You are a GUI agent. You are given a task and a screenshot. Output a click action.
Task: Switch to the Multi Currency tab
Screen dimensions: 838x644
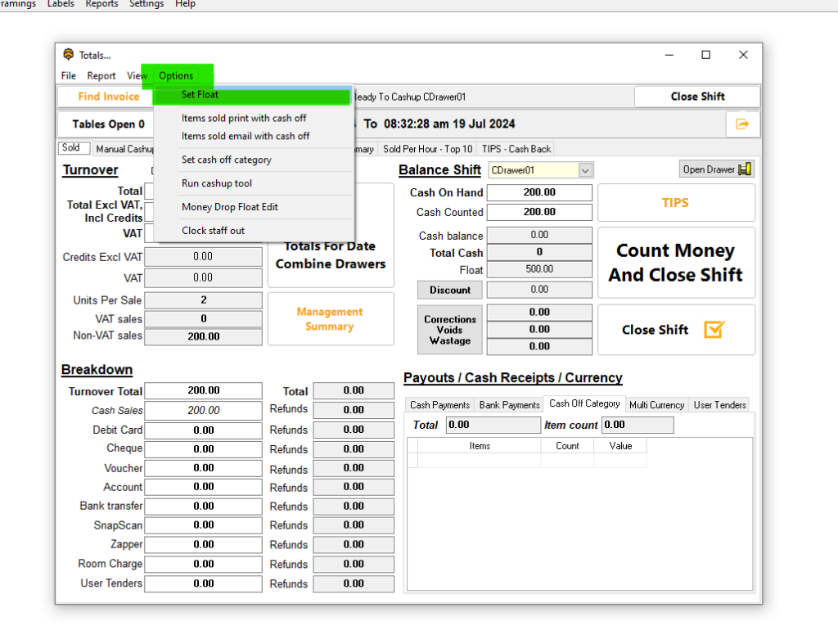coord(656,404)
